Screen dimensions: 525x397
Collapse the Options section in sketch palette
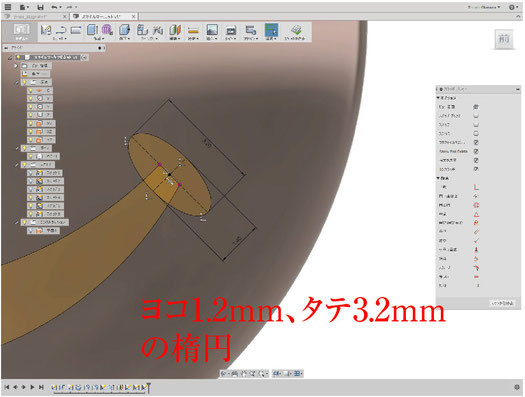click(438, 98)
